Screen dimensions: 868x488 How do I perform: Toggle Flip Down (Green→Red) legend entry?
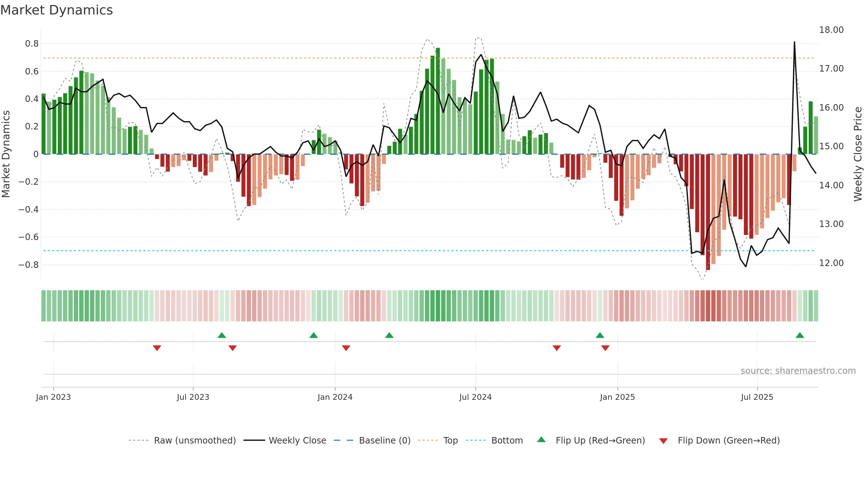click(719, 440)
